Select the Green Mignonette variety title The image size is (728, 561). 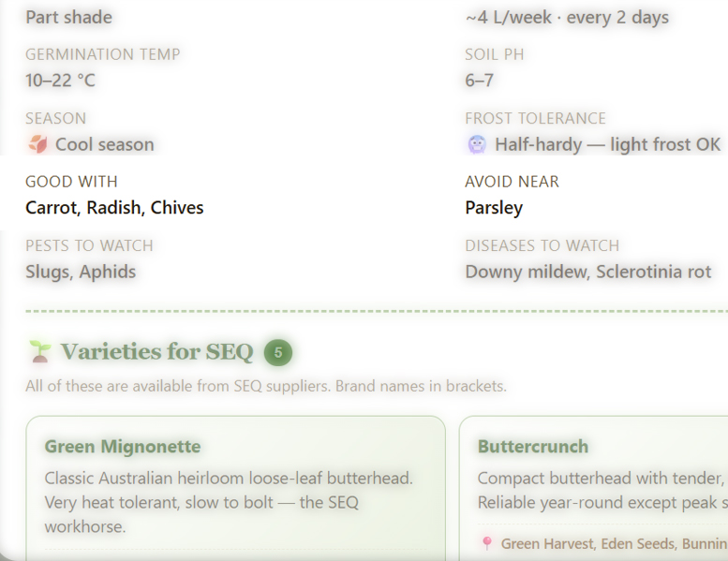pos(123,447)
